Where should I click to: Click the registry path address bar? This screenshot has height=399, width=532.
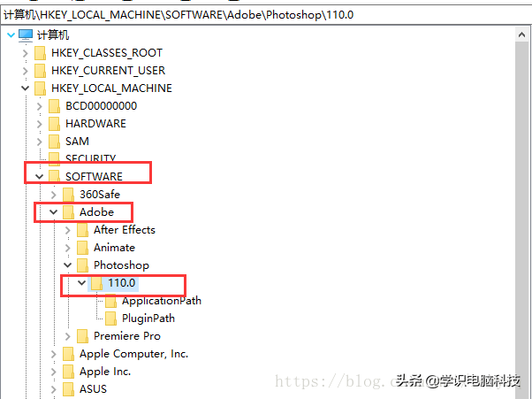(266, 15)
